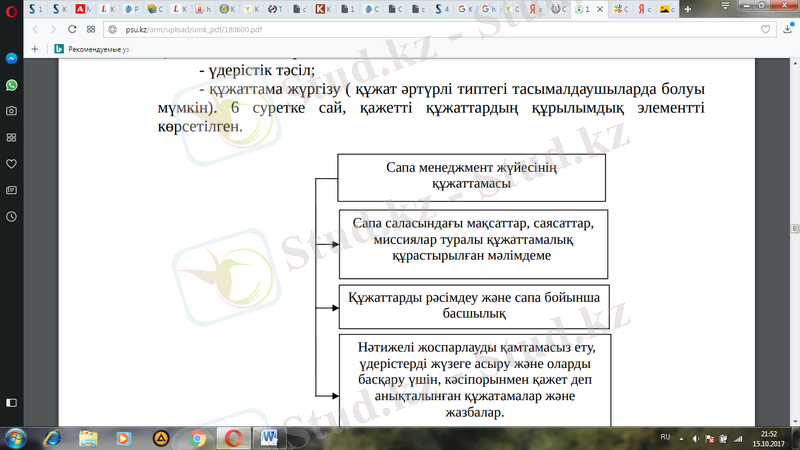
Task: Add a bookmark with the plus button
Action: click(35, 48)
